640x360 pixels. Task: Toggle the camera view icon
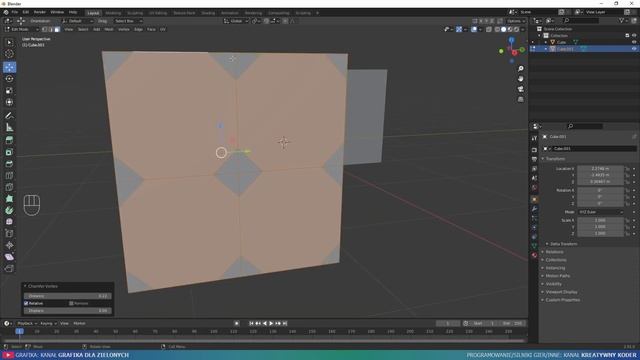coord(520,89)
